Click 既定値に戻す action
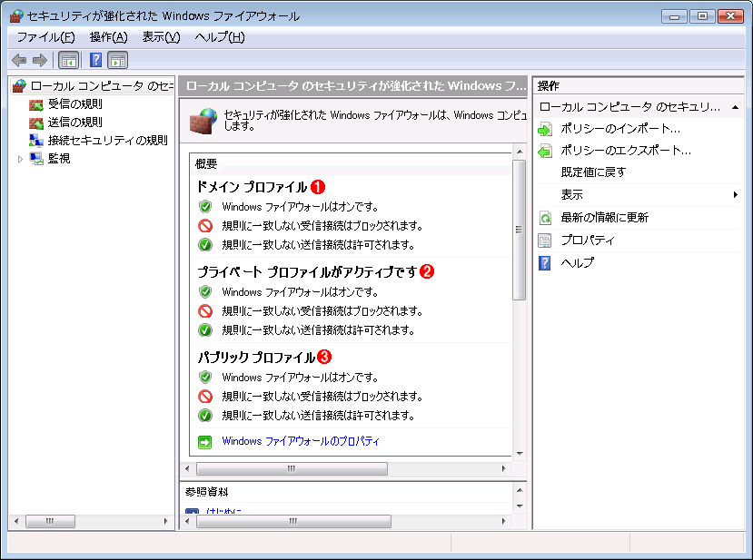The image size is (753, 560). pos(593,172)
